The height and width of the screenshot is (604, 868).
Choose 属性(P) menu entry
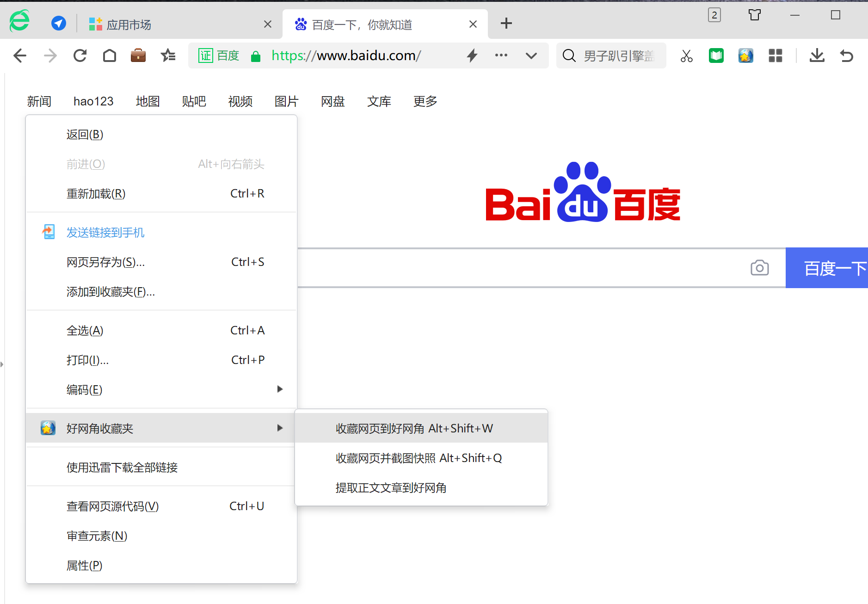(x=161, y=566)
